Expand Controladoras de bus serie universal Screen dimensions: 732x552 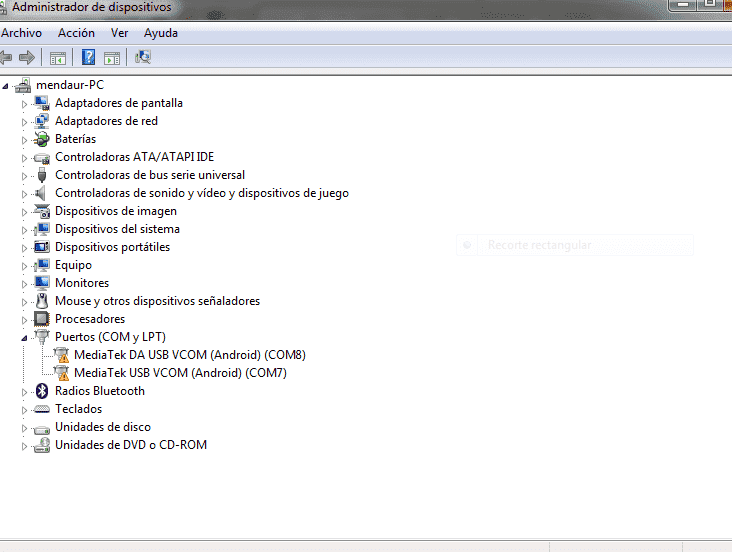tap(24, 176)
